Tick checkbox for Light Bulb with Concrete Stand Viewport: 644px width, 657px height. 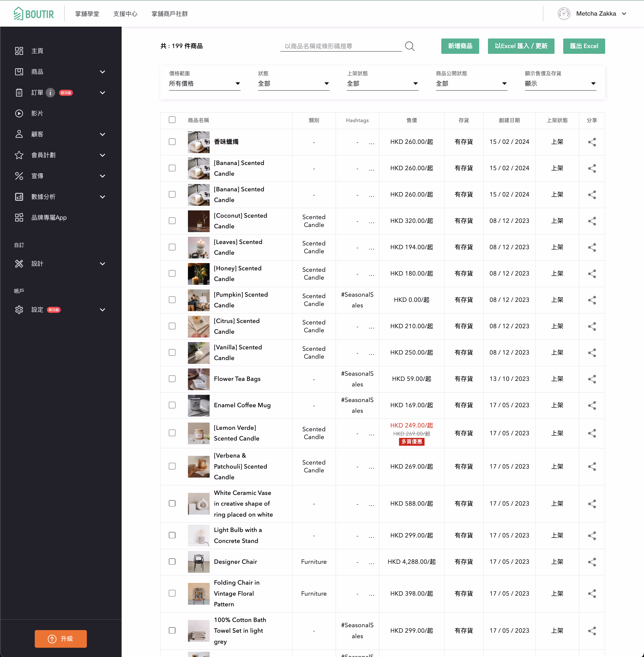click(x=172, y=535)
